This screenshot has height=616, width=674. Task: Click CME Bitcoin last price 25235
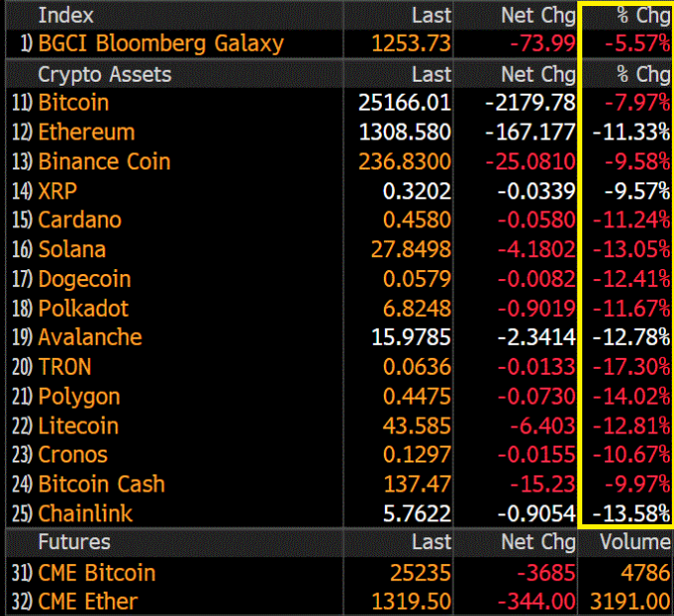421,573
